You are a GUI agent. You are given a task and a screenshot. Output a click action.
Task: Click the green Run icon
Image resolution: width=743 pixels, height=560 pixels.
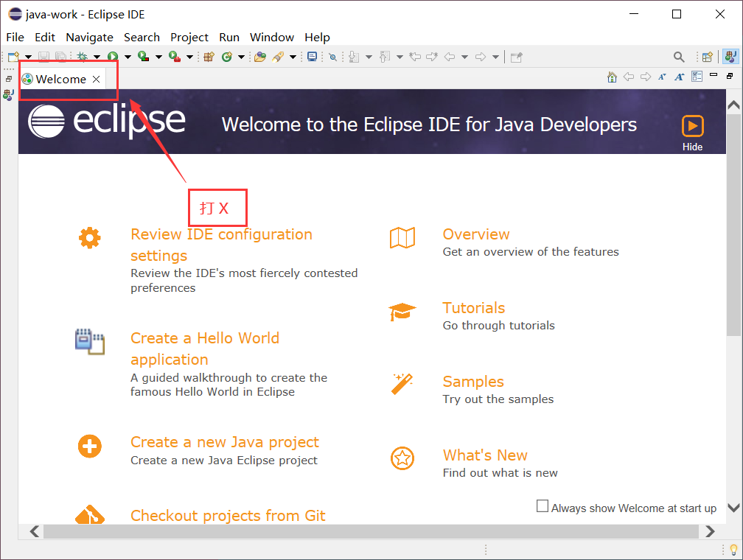click(113, 57)
